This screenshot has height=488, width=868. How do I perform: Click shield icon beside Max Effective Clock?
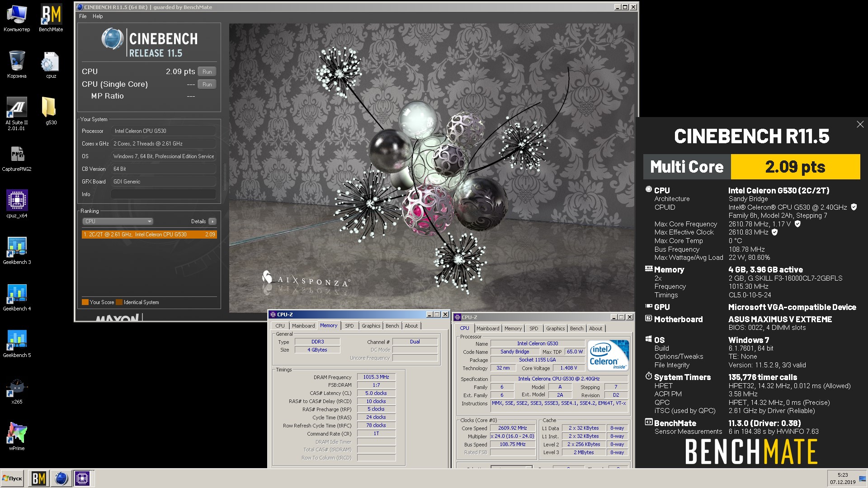pyautogui.click(x=774, y=232)
